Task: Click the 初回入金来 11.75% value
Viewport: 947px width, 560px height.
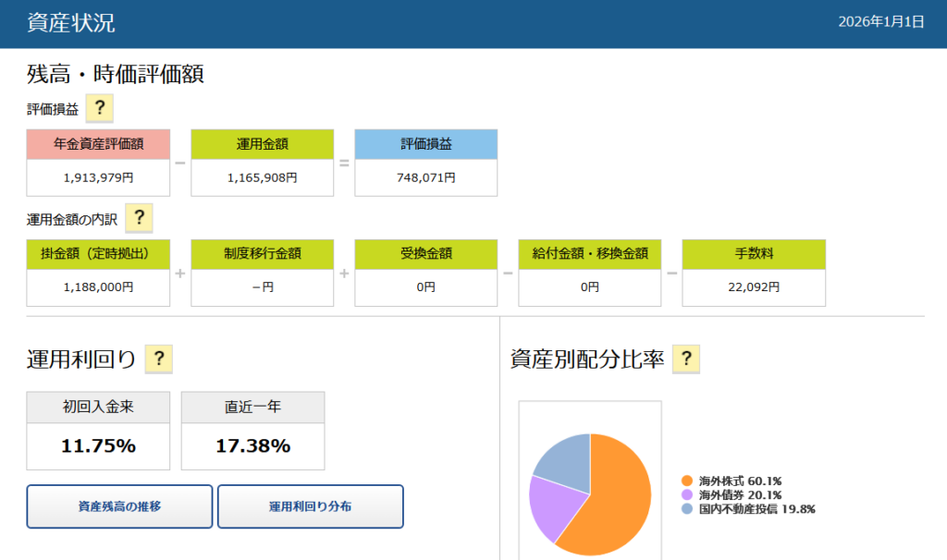Action: click(98, 446)
